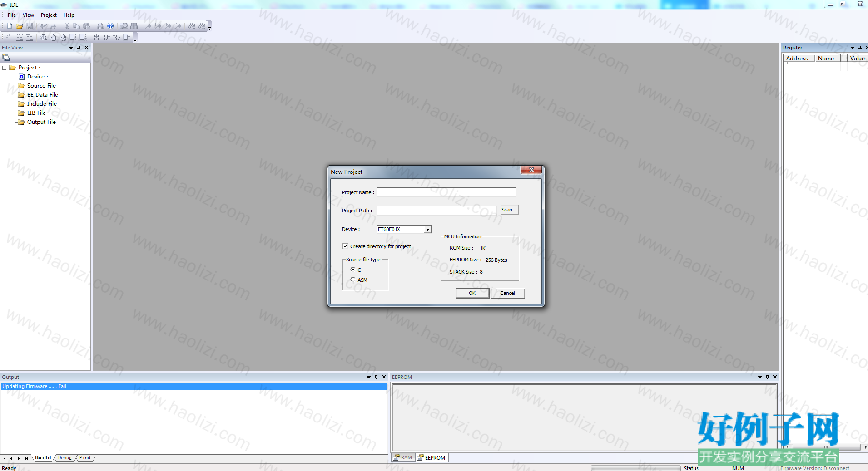This screenshot has width=868, height=471.
Task: Switch to the RAM tab
Action: tap(403, 457)
